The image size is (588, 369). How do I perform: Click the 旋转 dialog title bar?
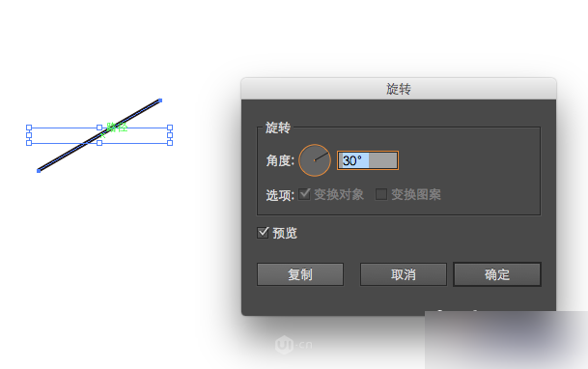399,89
